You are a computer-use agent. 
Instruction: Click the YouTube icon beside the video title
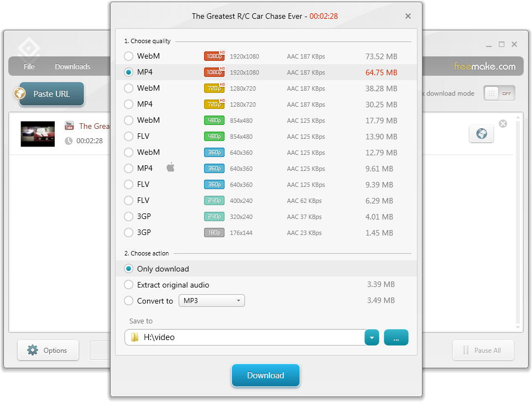(x=69, y=126)
